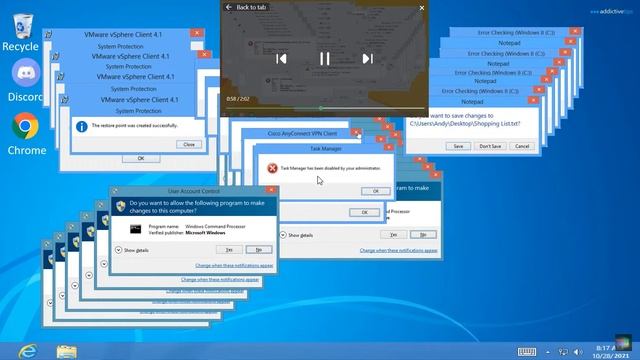This screenshot has height=360, width=640.
Task: Close the topmost Error Checking (Windows 8 (C:)) window
Action: pyautogui.click(x=575, y=31)
